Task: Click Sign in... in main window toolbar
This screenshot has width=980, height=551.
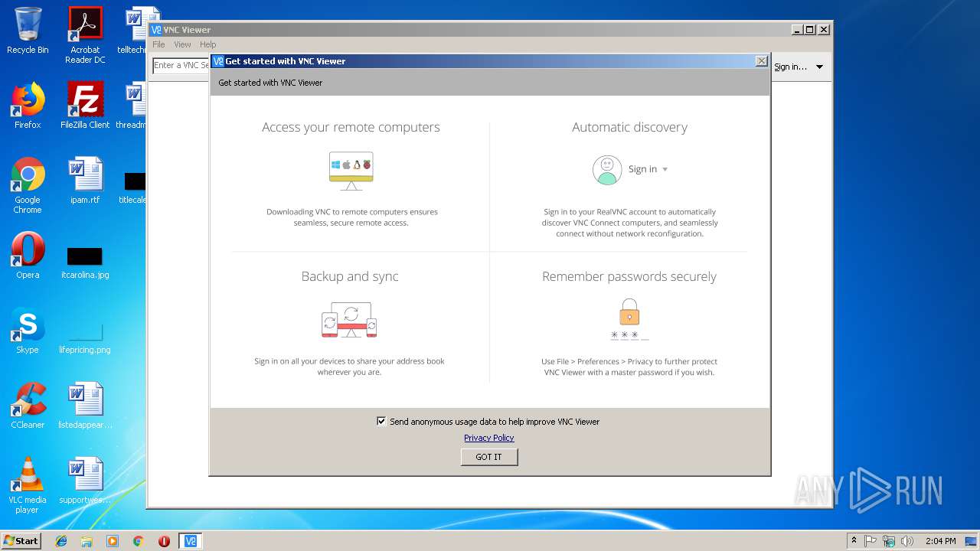Action: pyautogui.click(x=790, y=67)
